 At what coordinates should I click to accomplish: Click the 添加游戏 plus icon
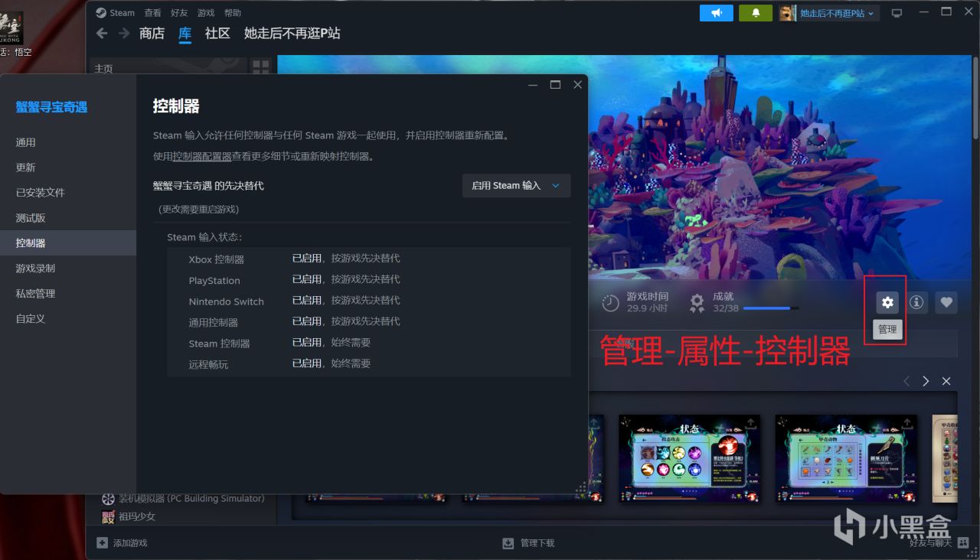[103, 542]
